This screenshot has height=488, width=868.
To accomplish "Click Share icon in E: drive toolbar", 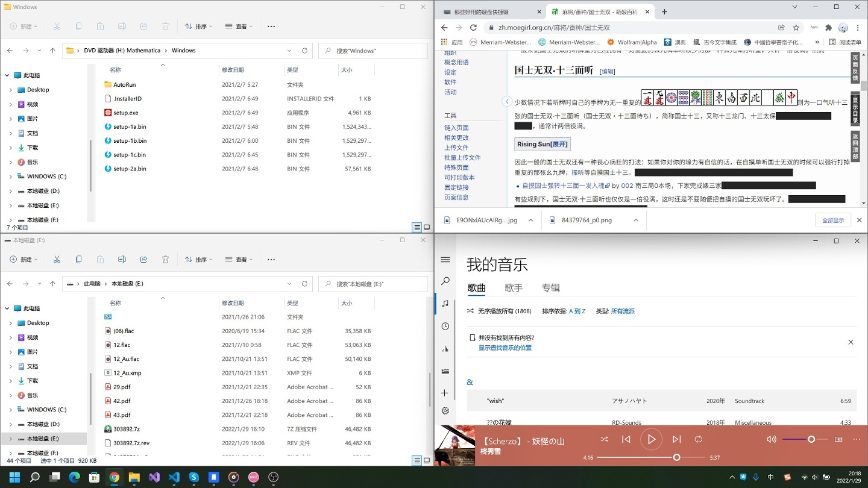I will pos(143,260).
